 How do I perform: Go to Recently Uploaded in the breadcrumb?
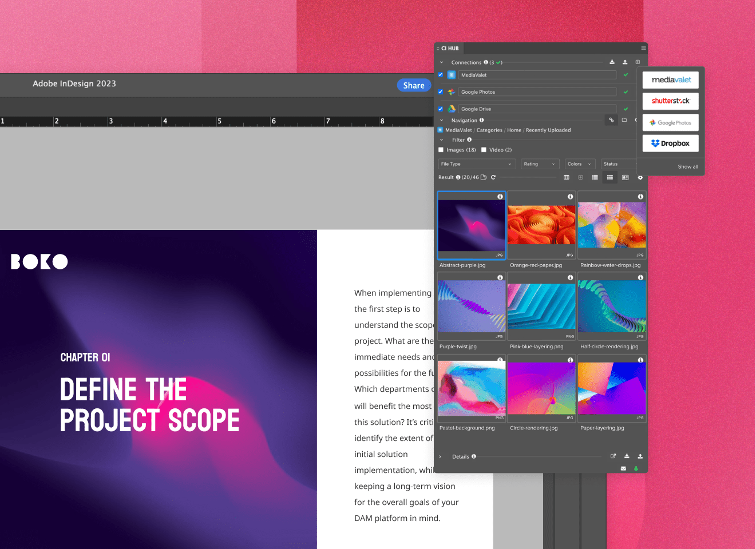pos(548,130)
